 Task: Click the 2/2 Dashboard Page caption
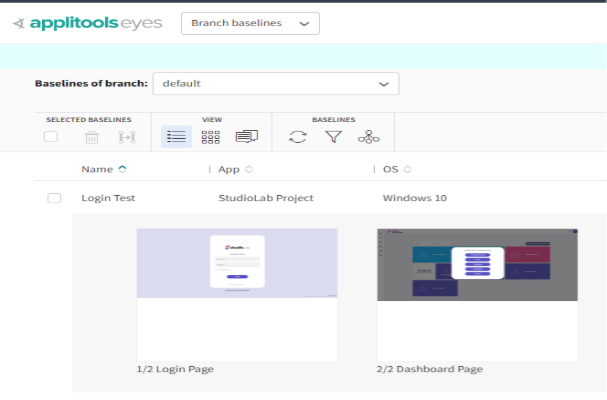coord(430,369)
